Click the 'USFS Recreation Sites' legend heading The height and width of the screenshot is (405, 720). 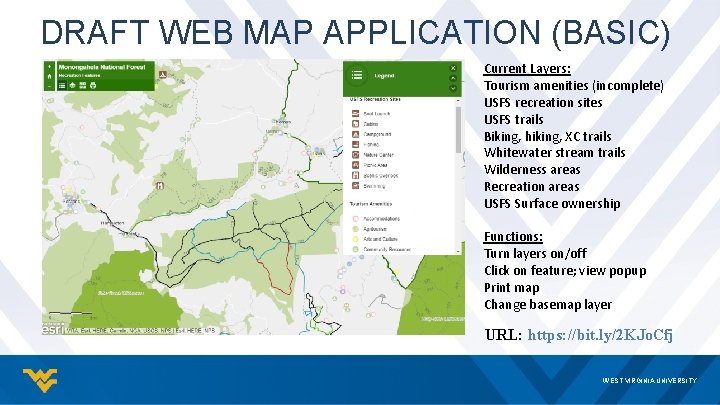(x=375, y=99)
